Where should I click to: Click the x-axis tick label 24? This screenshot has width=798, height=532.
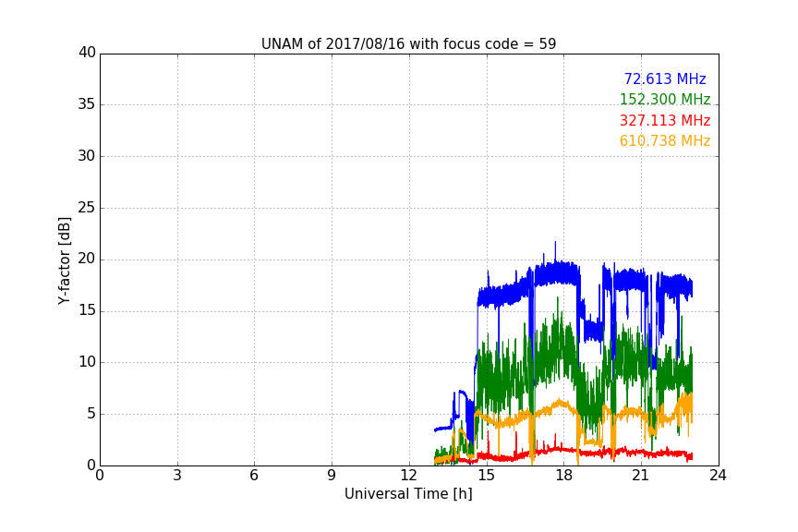[718, 476]
